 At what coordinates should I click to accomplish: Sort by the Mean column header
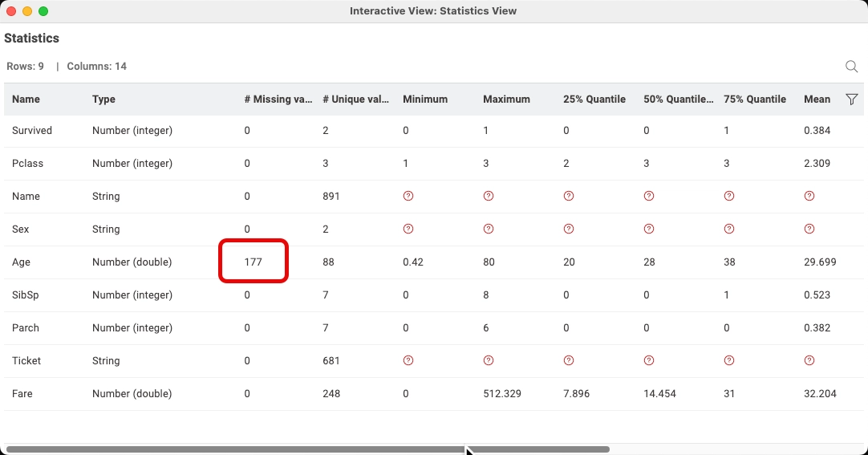point(817,100)
